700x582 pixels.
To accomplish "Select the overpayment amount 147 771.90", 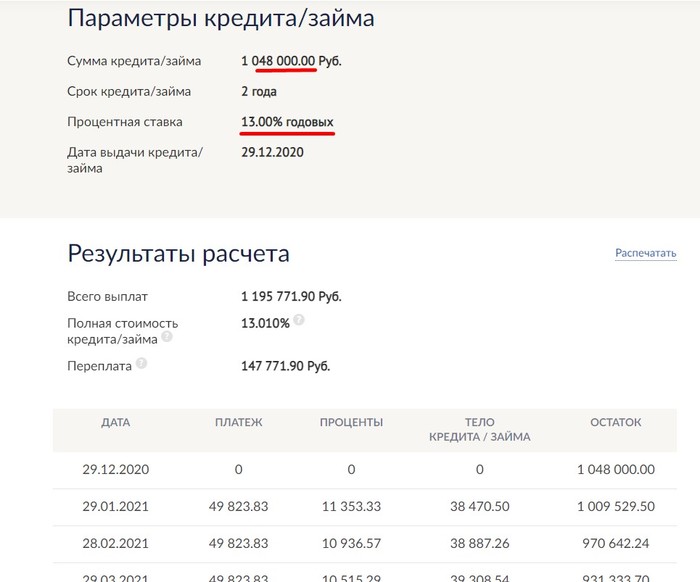I will tap(285, 366).
